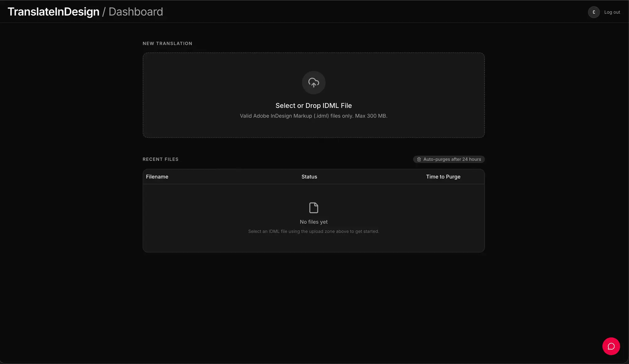This screenshot has height=364, width=629.
Task: Click the Status column header
Action: click(x=309, y=177)
